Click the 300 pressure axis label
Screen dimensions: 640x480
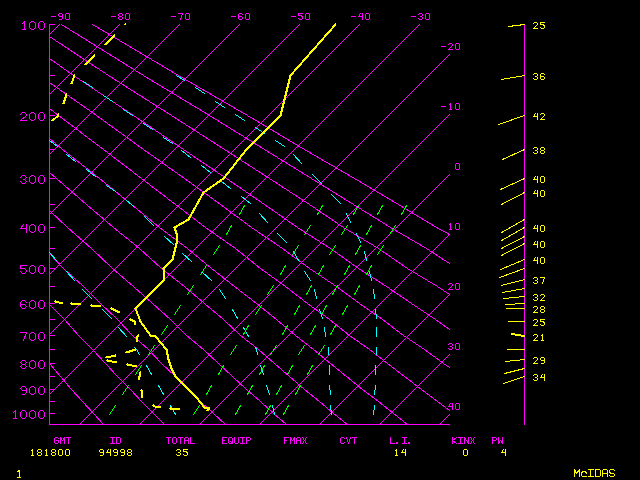34,179
